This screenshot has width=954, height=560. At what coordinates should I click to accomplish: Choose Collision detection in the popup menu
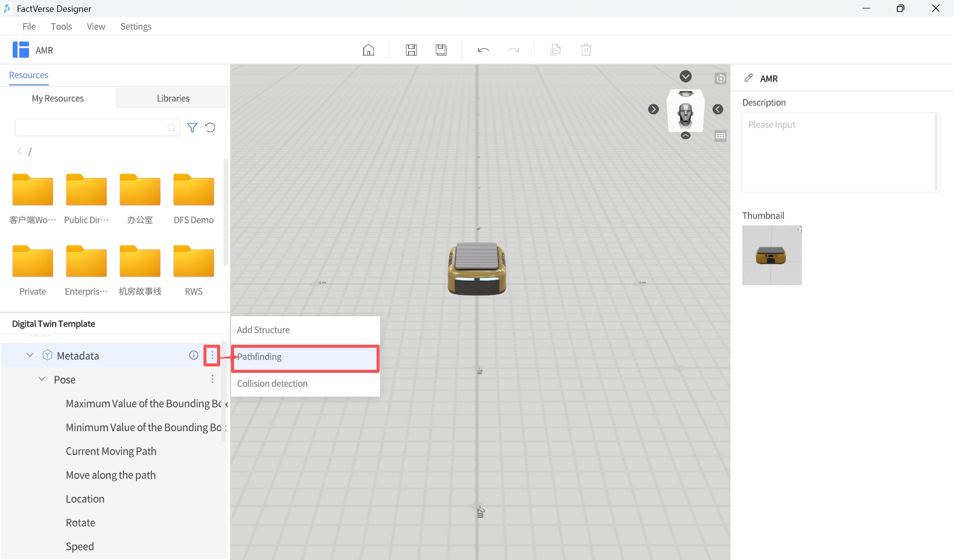pyautogui.click(x=272, y=383)
